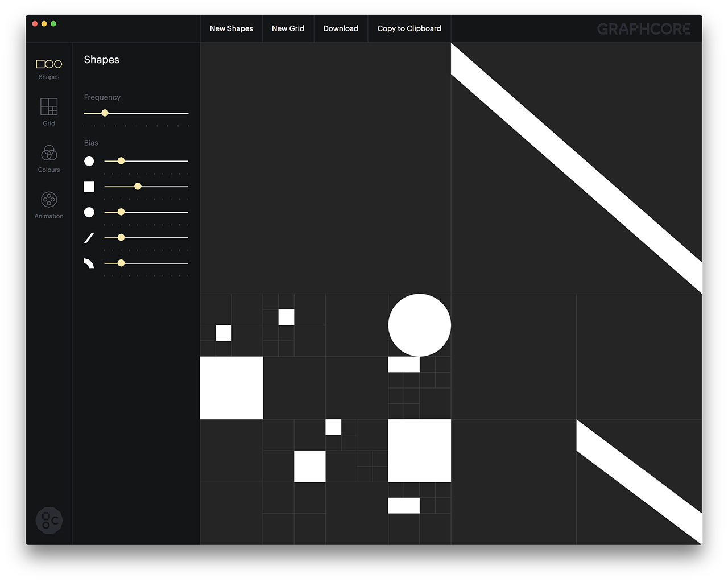The image size is (728, 582).
Task: Click the Frequency slider handle
Action: click(105, 113)
